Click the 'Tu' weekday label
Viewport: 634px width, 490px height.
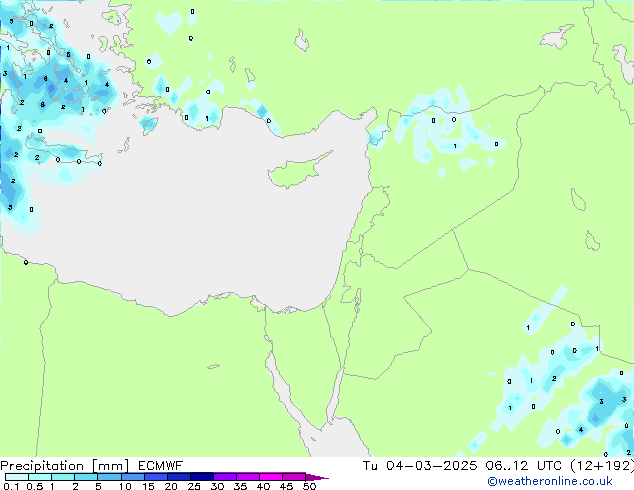pyautogui.click(x=370, y=465)
